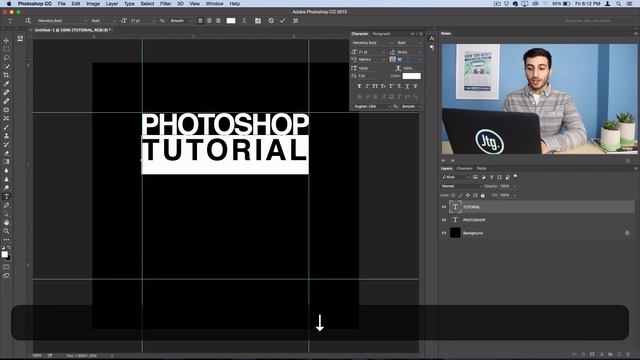Hide the TUTORIAL layer
640x360 pixels.
tap(444, 207)
